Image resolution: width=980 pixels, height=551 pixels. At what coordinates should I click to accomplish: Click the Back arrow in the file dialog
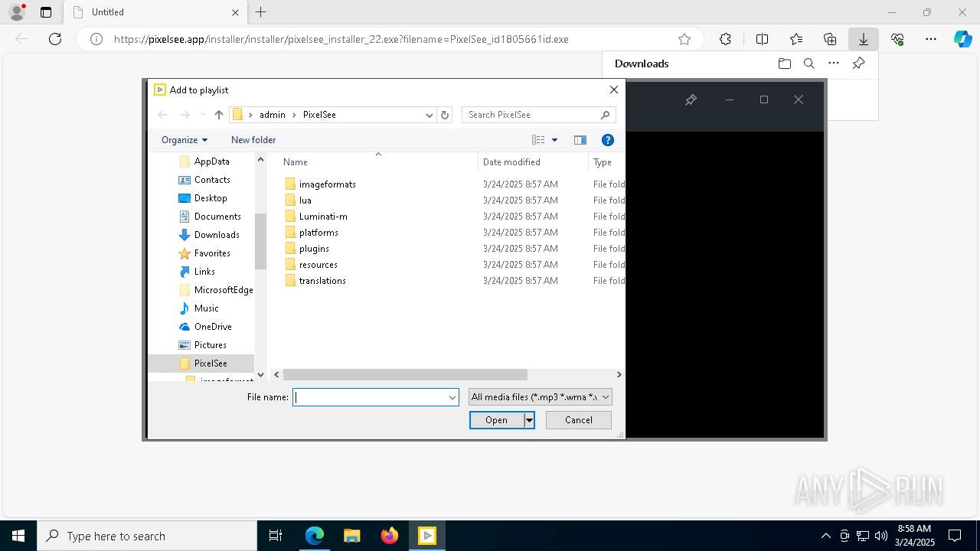click(162, 115)
